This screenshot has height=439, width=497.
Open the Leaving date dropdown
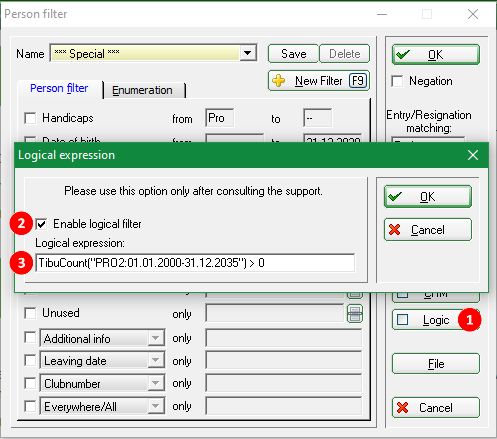tap(102, 361)
